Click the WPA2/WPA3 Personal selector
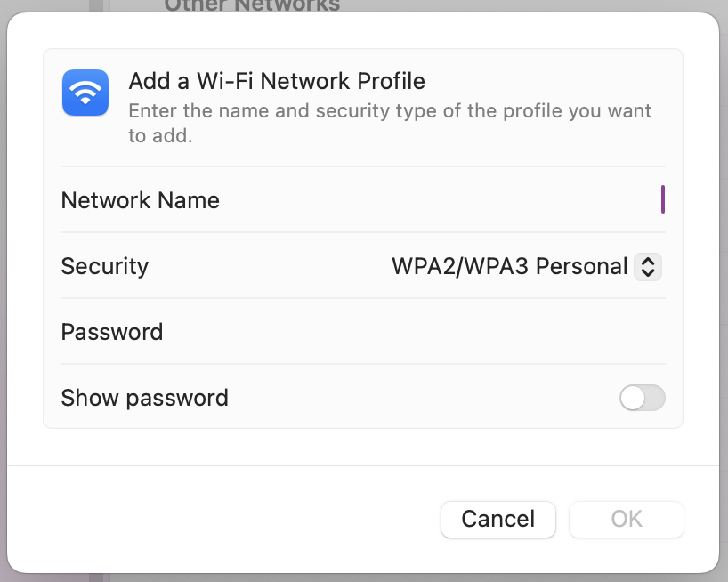The height and width of the screenshot is (582, 728). coord(525,266)
